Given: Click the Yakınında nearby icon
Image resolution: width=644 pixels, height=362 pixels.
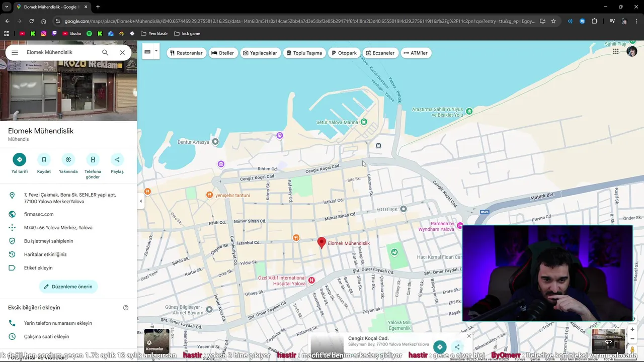Looking at the screenshot, I should (68, 159).
